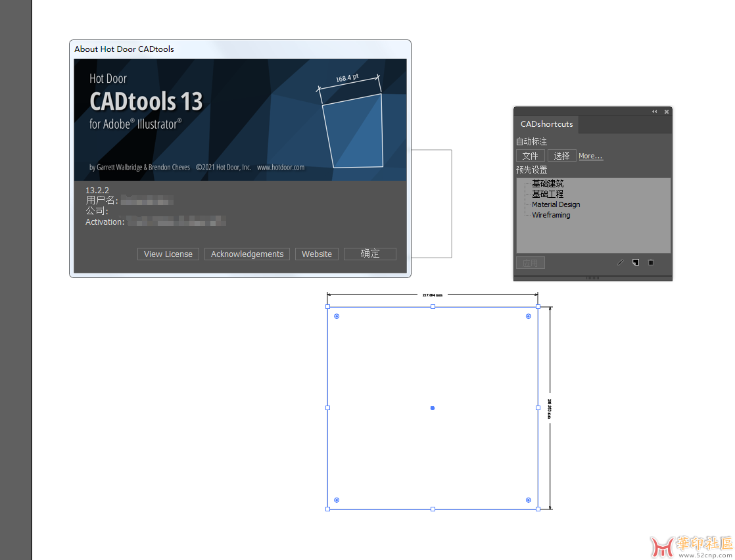
Task: Click the left-middle handle of selected rectangle
Action: click(x=327, y=408)
